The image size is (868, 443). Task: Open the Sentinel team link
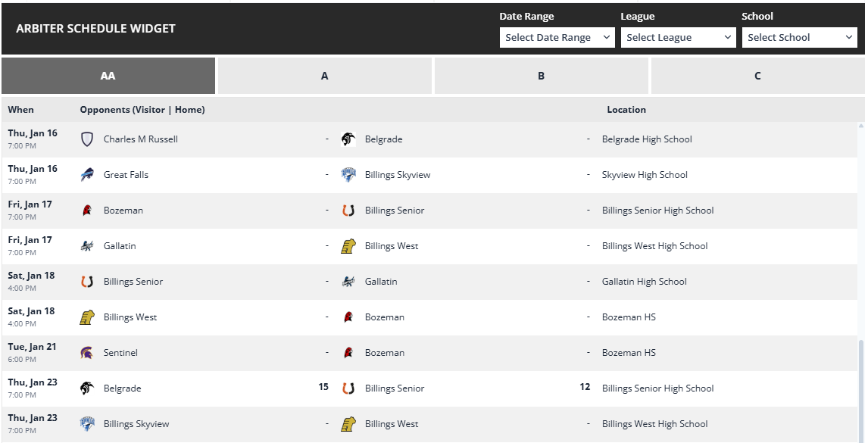(x=120, y=353)
